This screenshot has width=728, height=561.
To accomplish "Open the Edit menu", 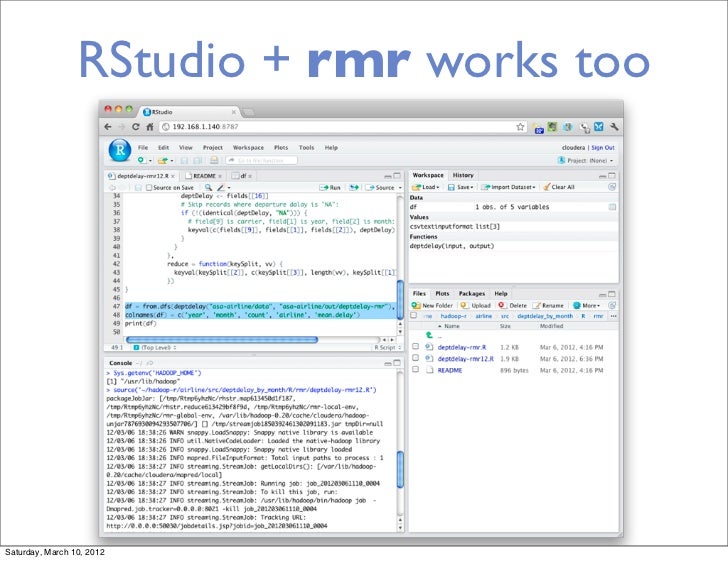I will pyautogui.click(x=163, y=147).
